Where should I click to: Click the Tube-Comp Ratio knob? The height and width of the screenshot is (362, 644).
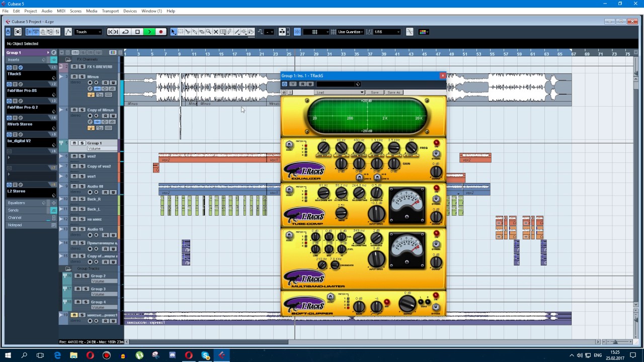(341, 213)
